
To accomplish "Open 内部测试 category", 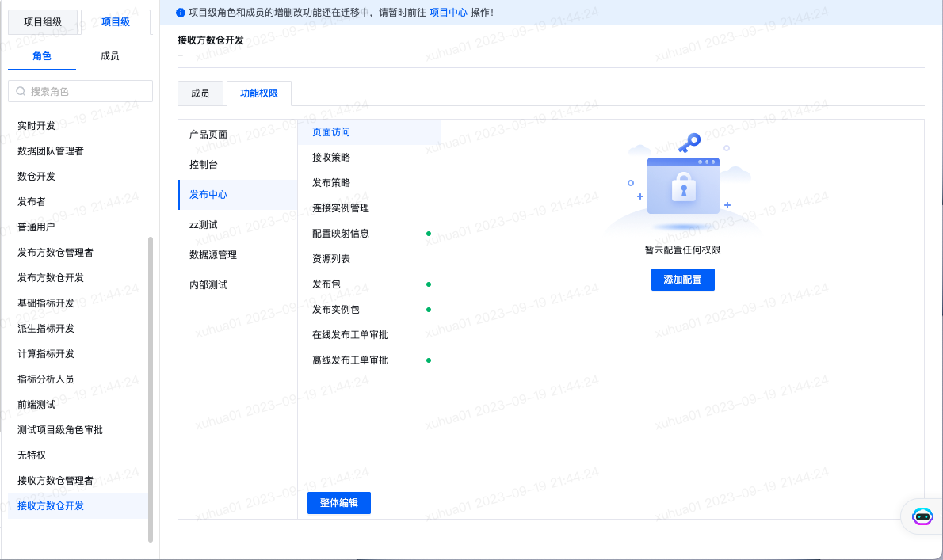I will pyautogui.click(x=239, y=285).
